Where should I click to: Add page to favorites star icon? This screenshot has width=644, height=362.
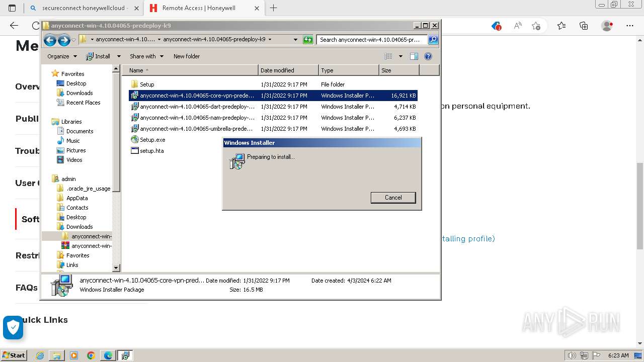[x=536, y=26]
